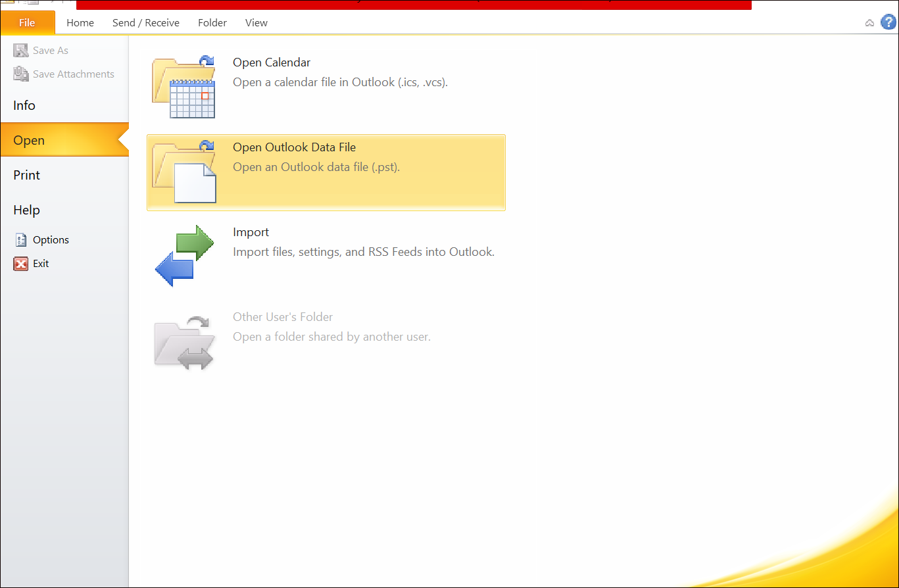The height and width of the screenshot is (588, 899).
Task: Click 'Open a calendar file in Outlook' description
Action: point(340,83)
